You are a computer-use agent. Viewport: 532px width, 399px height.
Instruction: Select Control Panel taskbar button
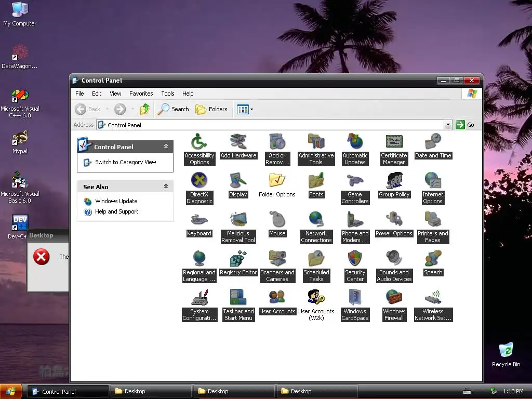68,391
